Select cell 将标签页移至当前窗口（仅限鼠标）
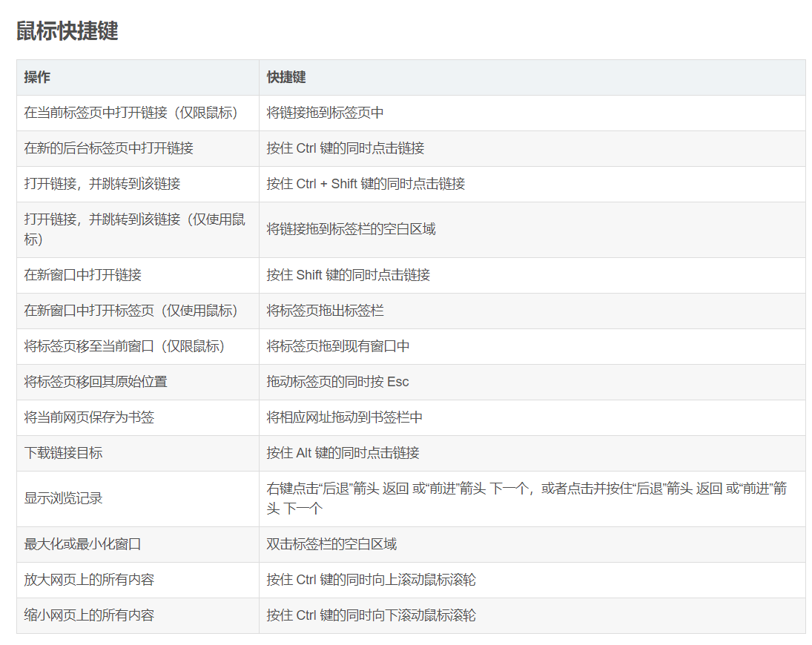The image size is (812, 645). pyautogui.click(x=138, y=347)
